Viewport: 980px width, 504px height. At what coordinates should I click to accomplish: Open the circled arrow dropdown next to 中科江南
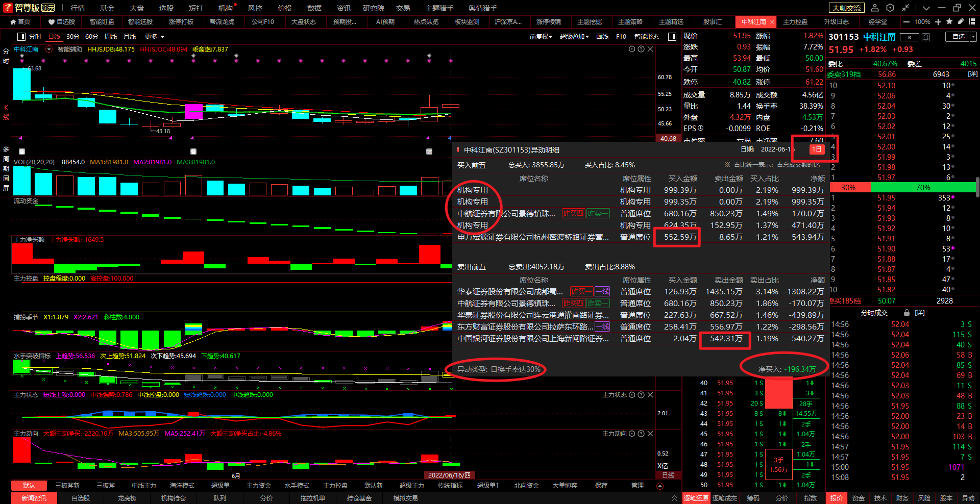click(x=49, y=49)
